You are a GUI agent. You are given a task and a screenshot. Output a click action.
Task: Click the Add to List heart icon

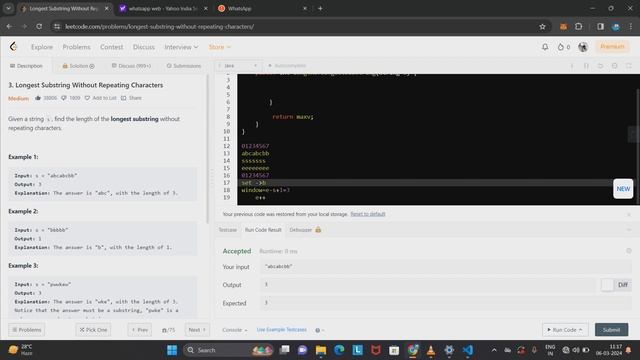(x=87, y=98)
